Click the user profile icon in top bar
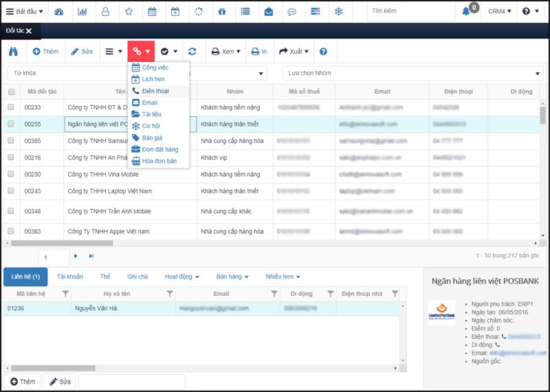 [x=105, y=12]
